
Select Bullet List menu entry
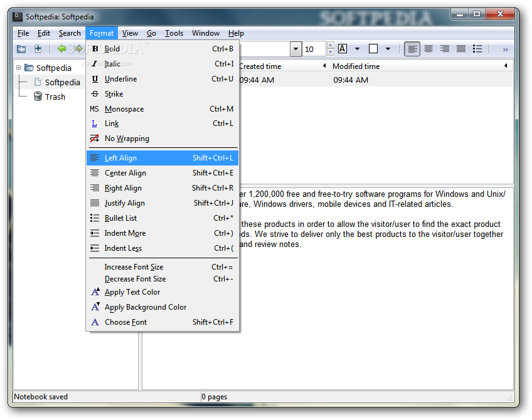coord(162,218)
